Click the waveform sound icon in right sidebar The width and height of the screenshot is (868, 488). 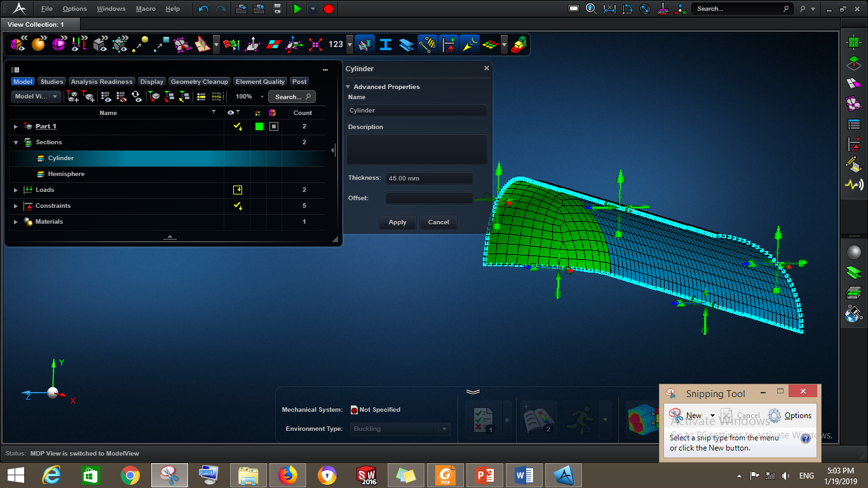[853, 185]
